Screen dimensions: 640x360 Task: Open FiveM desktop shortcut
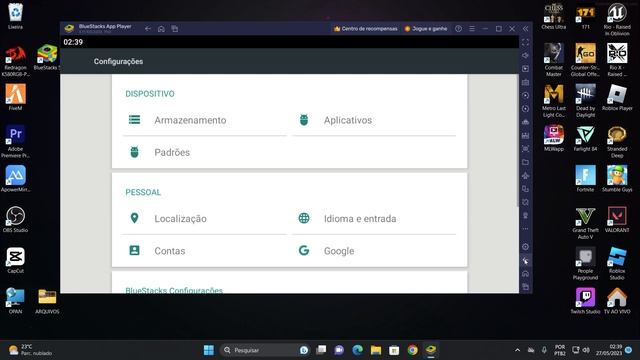click(15, 97)
